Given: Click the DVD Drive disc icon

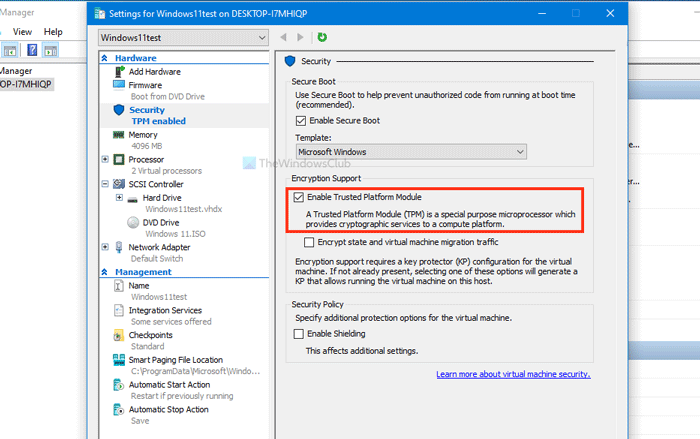Looking at the screenshot, I should (133, 222).
